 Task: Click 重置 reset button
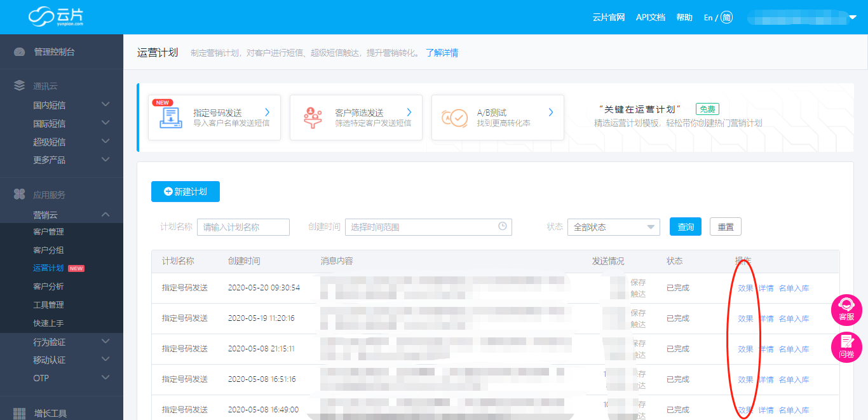click(x=726, y=227)
